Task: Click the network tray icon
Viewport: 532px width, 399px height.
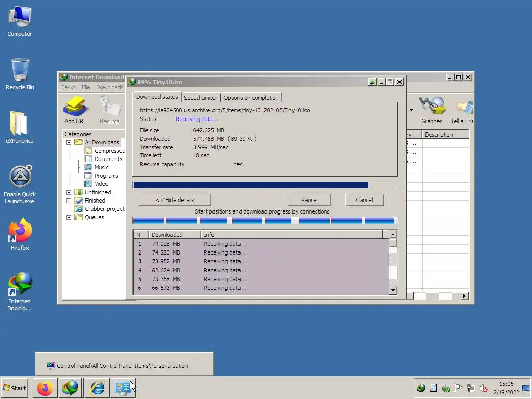Action: [x=471, y=388]
